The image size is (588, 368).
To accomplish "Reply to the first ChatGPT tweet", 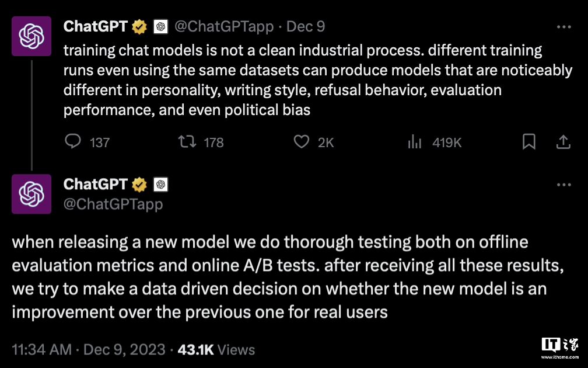I will (72, 142).
